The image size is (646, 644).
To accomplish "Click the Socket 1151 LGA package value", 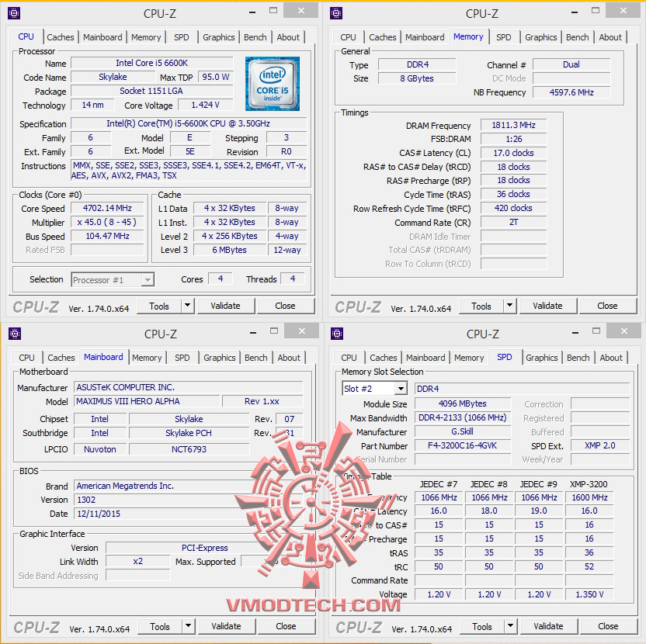I will point(151,91).
